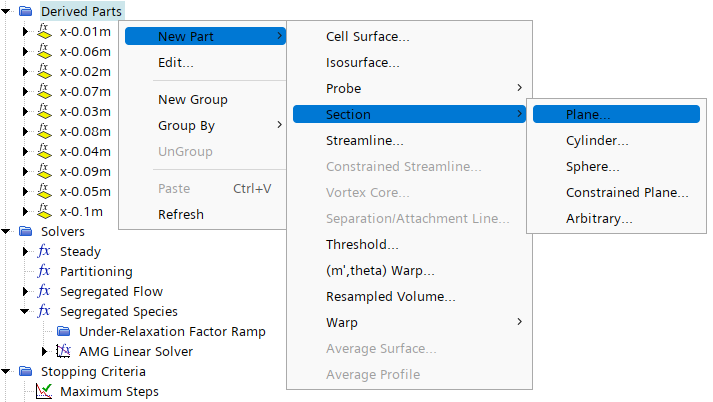Select New Group menu entry

[192, 99]
